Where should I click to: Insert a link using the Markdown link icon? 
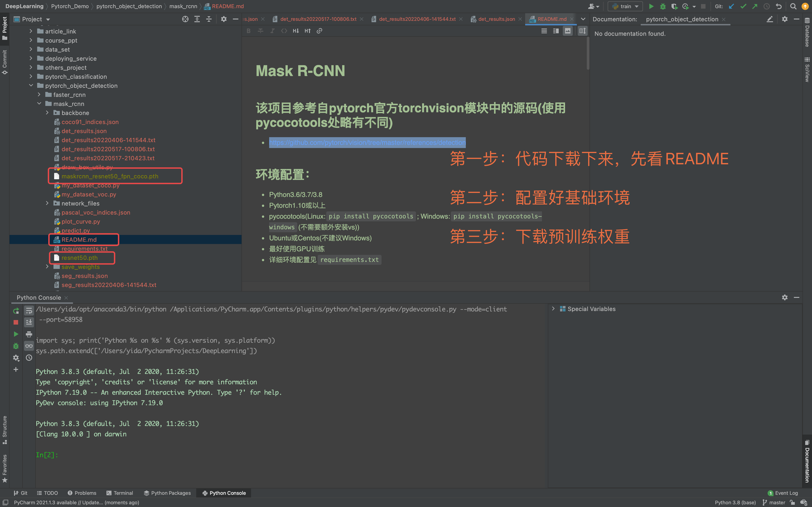click(x=319, y=31)
